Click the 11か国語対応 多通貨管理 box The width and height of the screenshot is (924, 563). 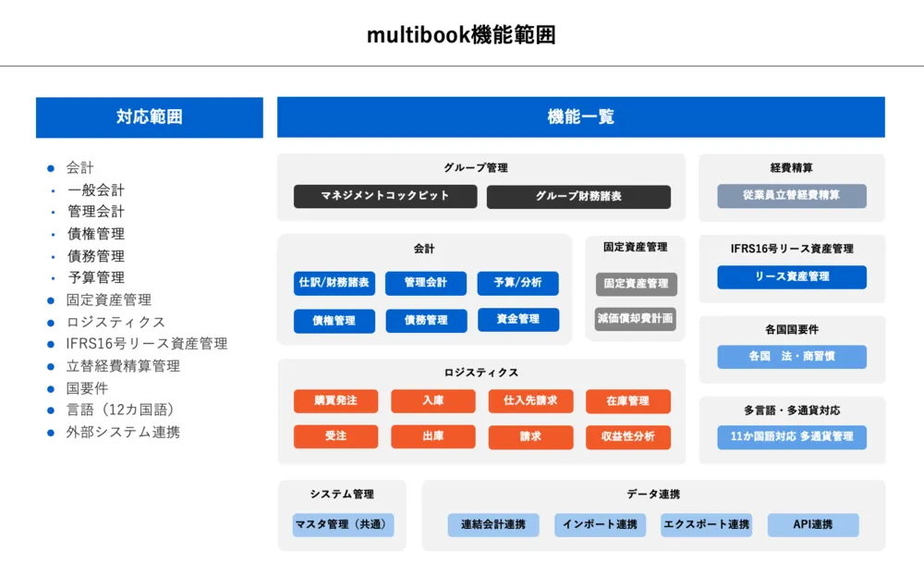pyautogui.click(x=792, y=437)
